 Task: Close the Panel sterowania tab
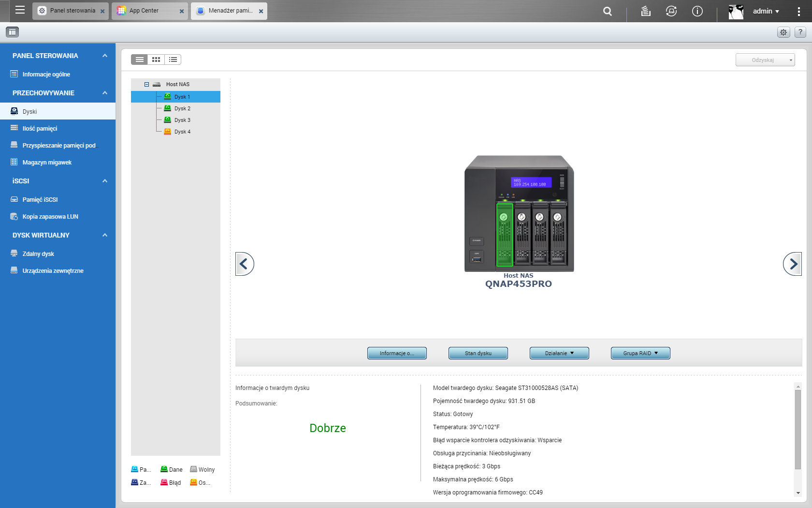click(x=102, y=11)
